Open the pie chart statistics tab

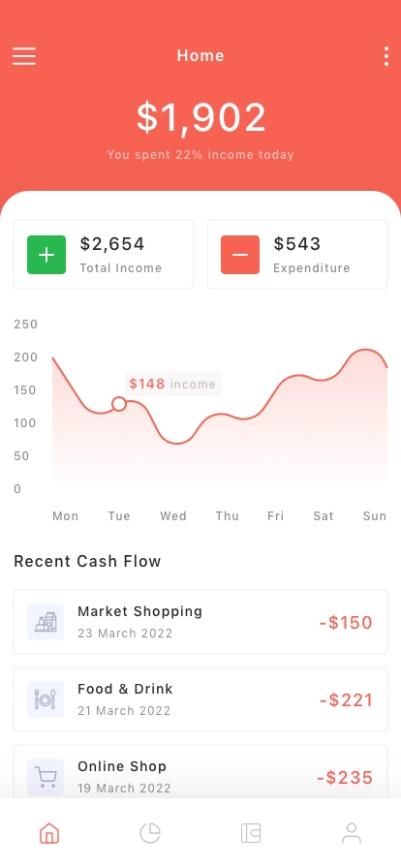tap(149, 833)
